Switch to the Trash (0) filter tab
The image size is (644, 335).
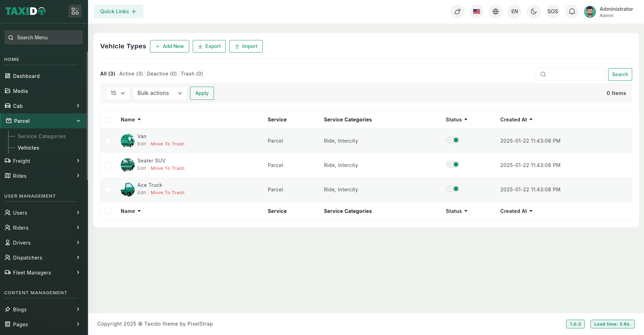(192, 74)
